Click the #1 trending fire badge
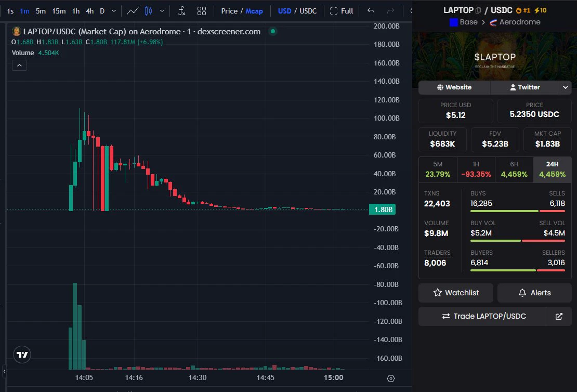Viewport: 577px width, 392px height. pos(523,10)
